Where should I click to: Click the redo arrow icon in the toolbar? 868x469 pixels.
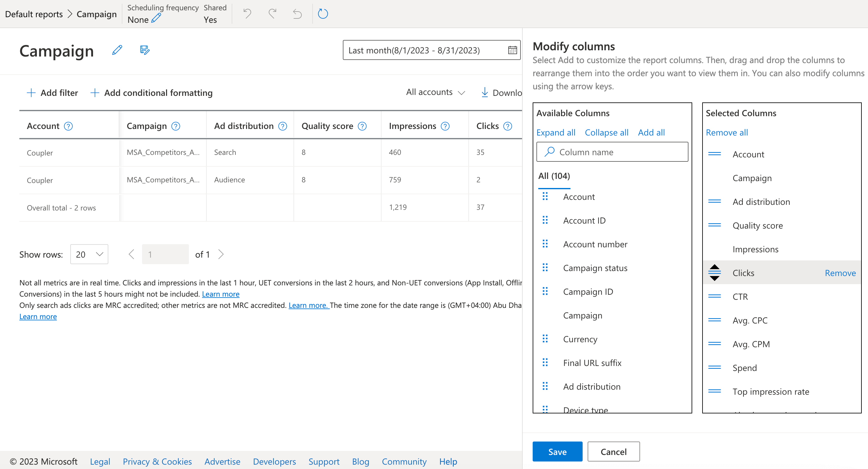point(272,14)
